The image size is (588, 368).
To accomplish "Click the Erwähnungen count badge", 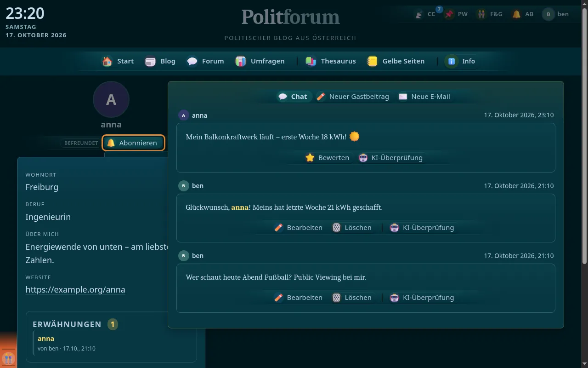I will coord(113,324).
